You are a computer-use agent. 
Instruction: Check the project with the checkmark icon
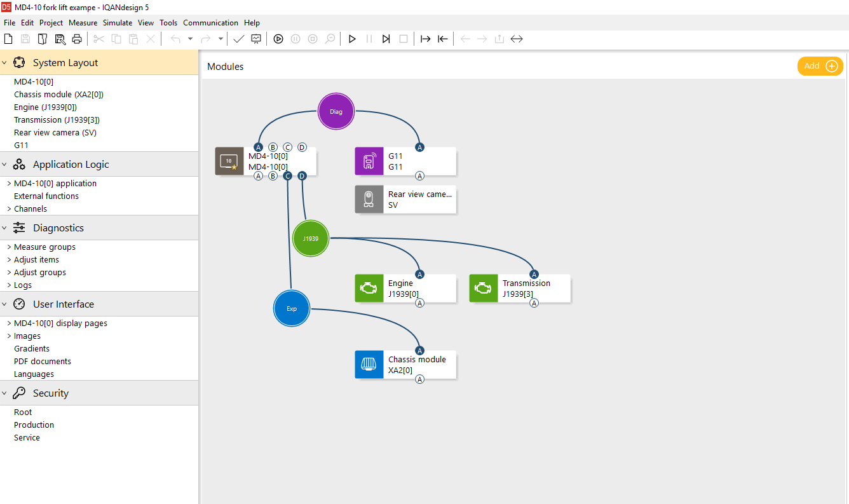click(239, 39)
